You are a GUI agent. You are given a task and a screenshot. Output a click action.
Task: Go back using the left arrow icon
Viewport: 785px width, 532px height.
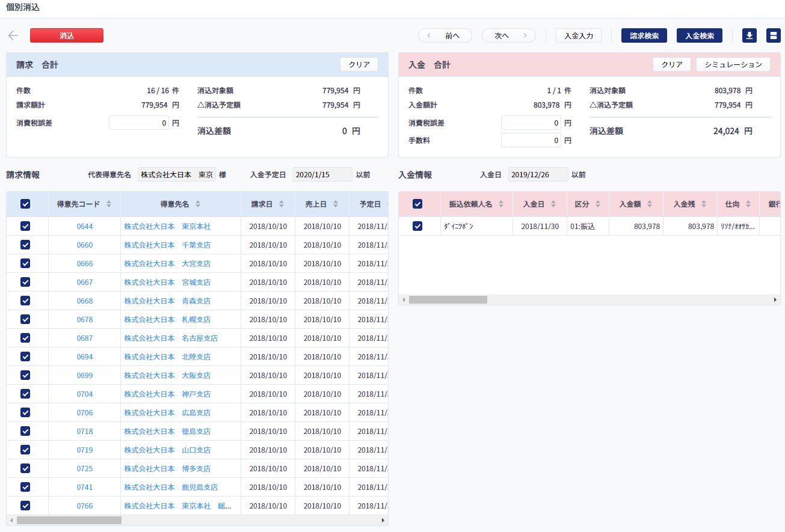[x=13, y=35]
